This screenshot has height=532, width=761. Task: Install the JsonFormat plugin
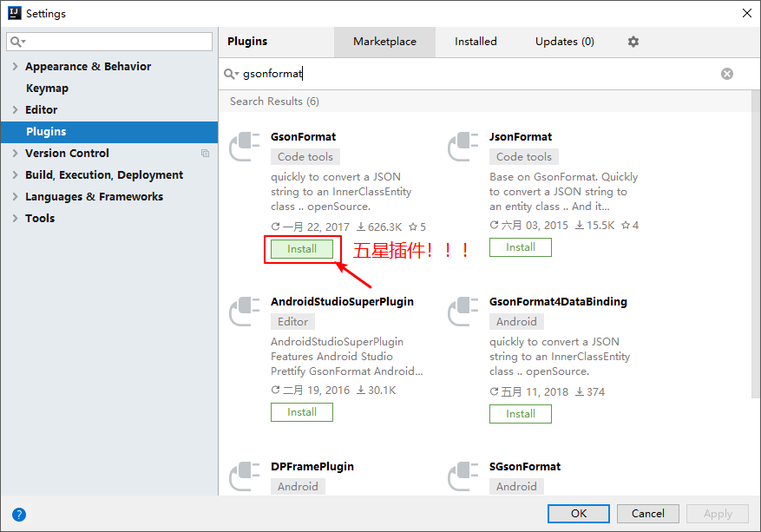pos(521,247)
